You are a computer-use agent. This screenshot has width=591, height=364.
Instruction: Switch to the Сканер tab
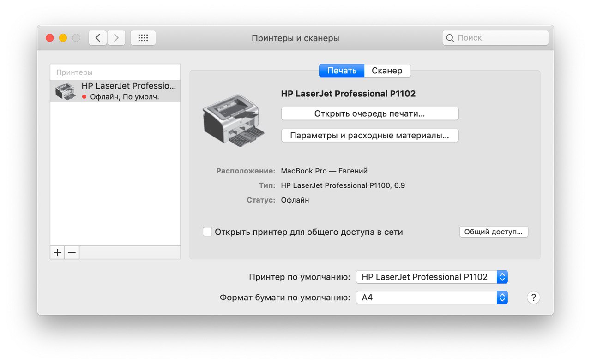[387, 71]
